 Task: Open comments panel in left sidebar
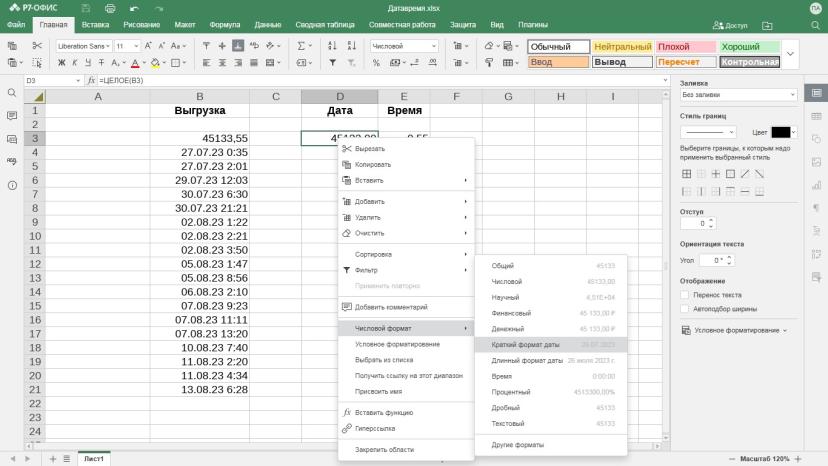12,116
